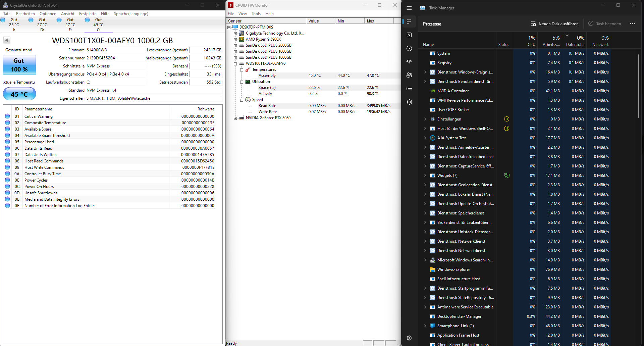Screen dimensions: 644x346
Task: Click the suspended status icon for Einstellungen
Action: click(507, 119)
